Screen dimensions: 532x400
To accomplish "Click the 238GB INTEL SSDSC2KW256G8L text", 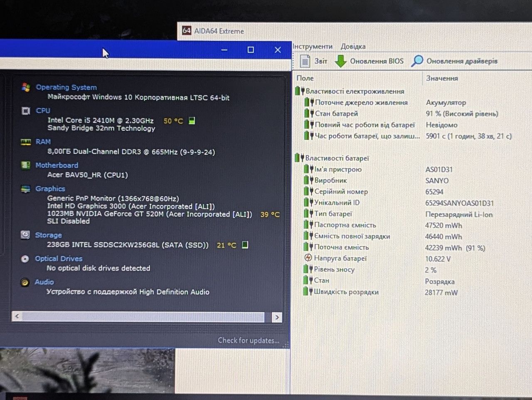I will pyautogui.click(x=128, y=245).
